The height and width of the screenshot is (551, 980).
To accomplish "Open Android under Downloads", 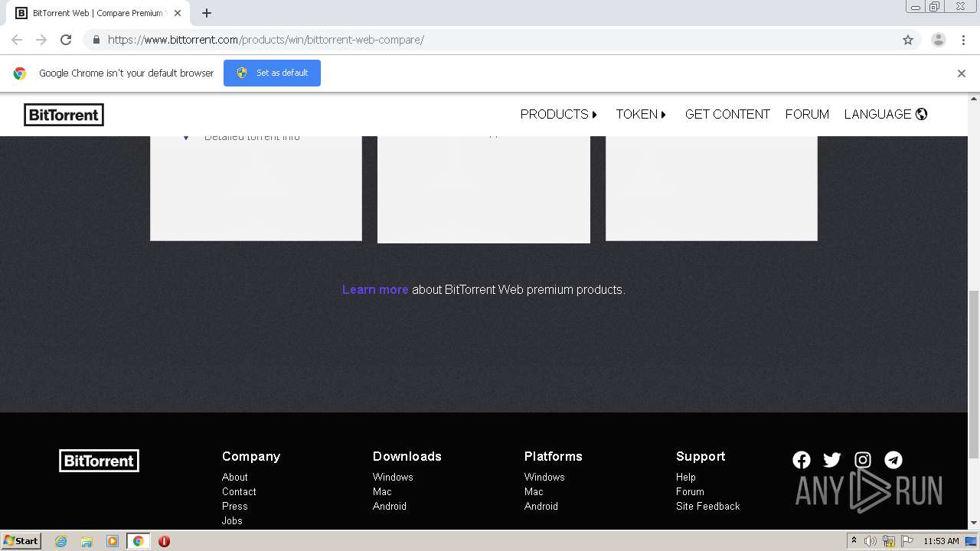I will 390,506.
